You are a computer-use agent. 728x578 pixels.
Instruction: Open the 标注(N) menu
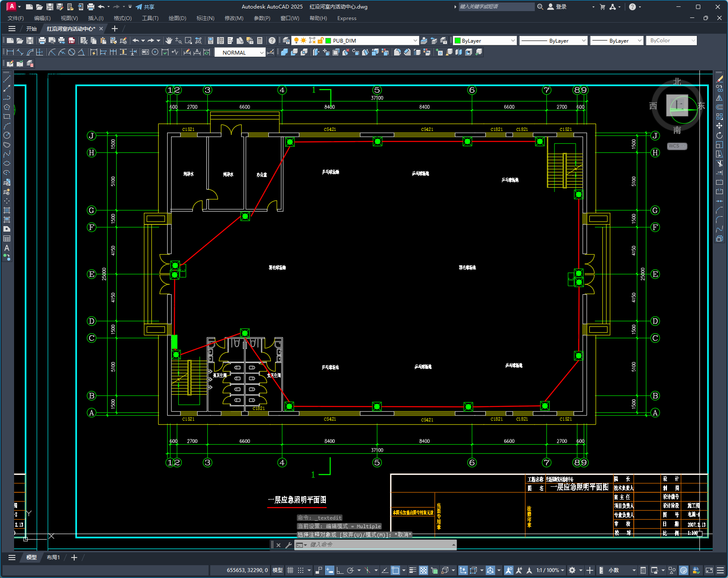206,18
